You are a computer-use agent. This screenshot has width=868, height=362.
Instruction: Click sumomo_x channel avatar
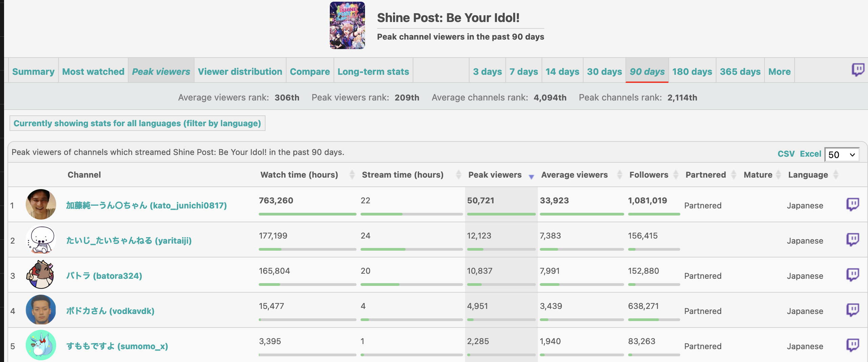click(41, 345)
